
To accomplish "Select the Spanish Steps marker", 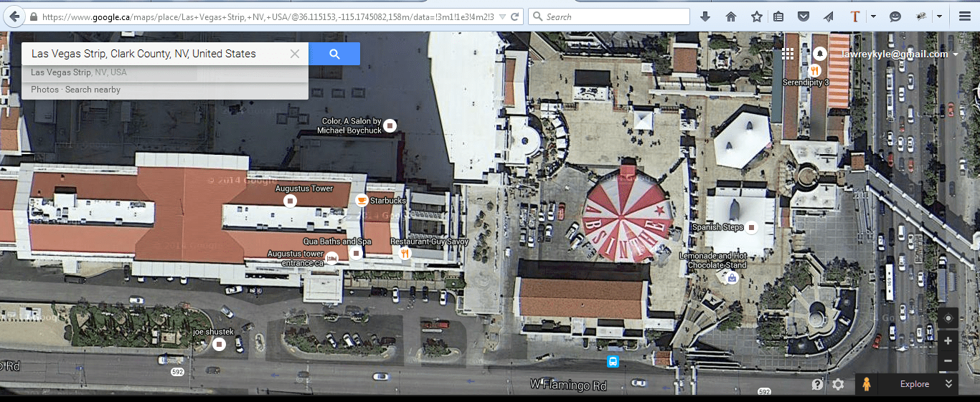I will (751, 227).
